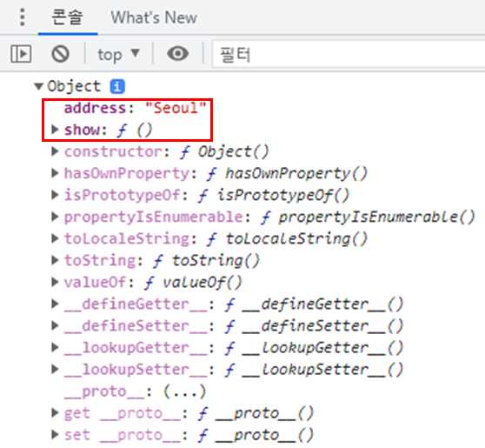Invoke the __proto__ getter (...) value

pos(184,391)
